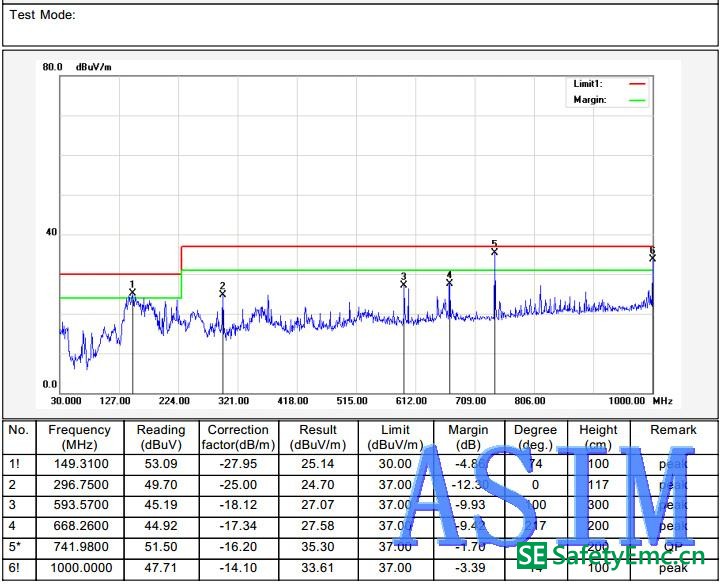Click the Frequency (MHz) column header
722x585 pixels.
pos(80,437)
